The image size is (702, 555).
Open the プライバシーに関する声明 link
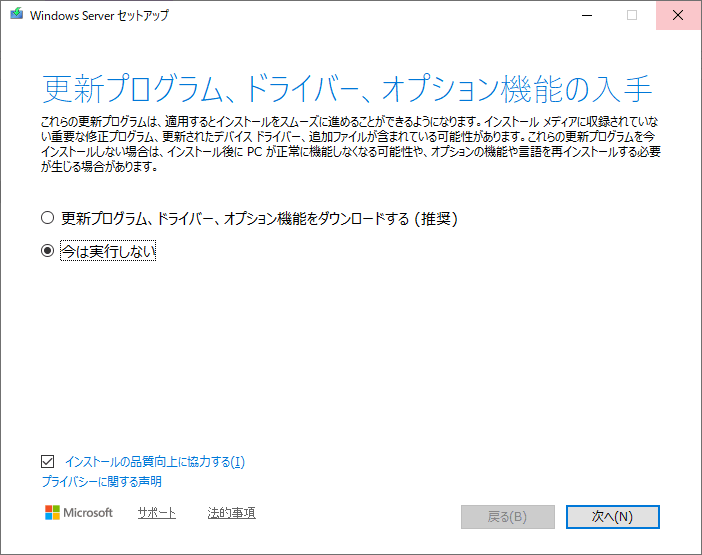[101, 482]
